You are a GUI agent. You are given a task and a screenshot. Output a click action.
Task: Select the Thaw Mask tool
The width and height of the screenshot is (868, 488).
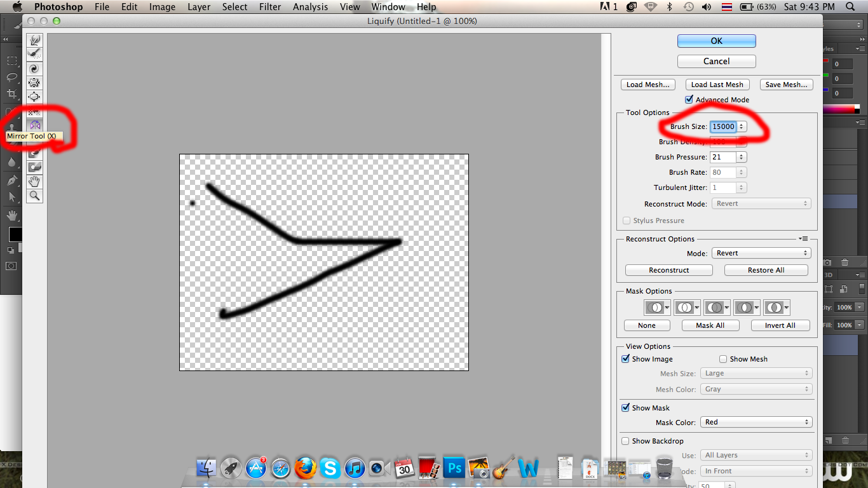click(x=35, y=166)
